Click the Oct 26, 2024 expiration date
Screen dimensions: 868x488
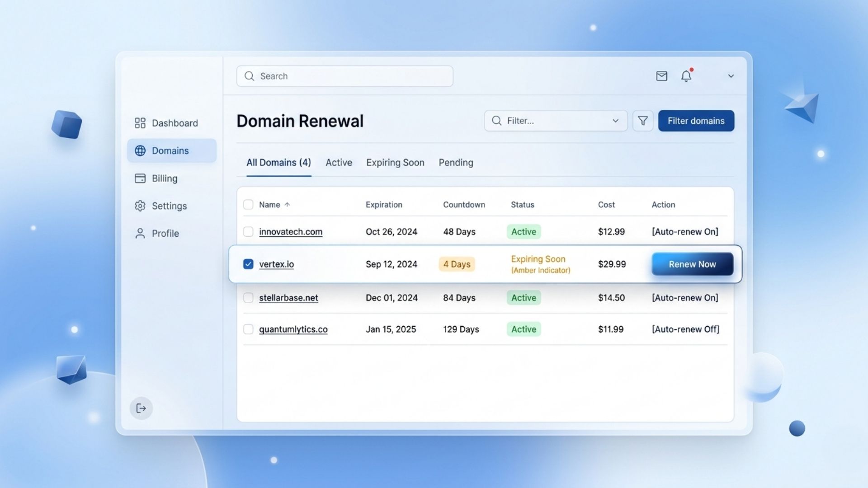(391, 232)
